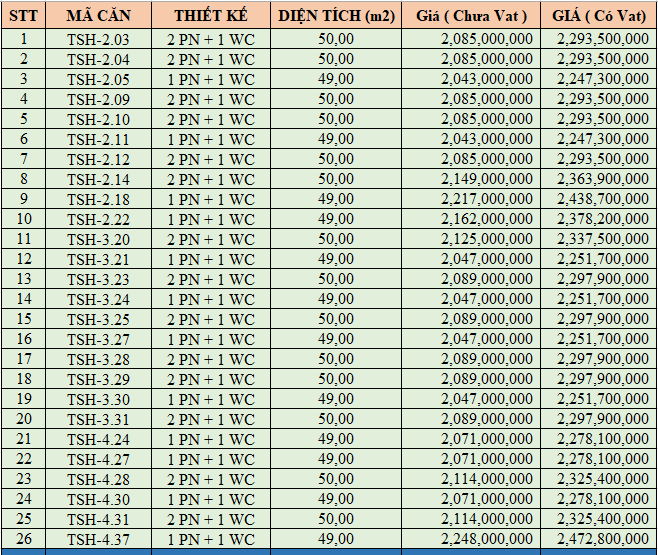Select the TSH-2.14 code cell
The height and width of the screenshot is (555, 658).
point(98,179)
